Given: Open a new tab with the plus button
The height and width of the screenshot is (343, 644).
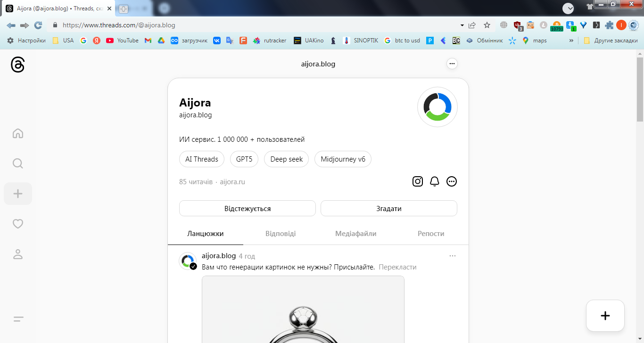Looking at the screenshot, I should (124, 8).
